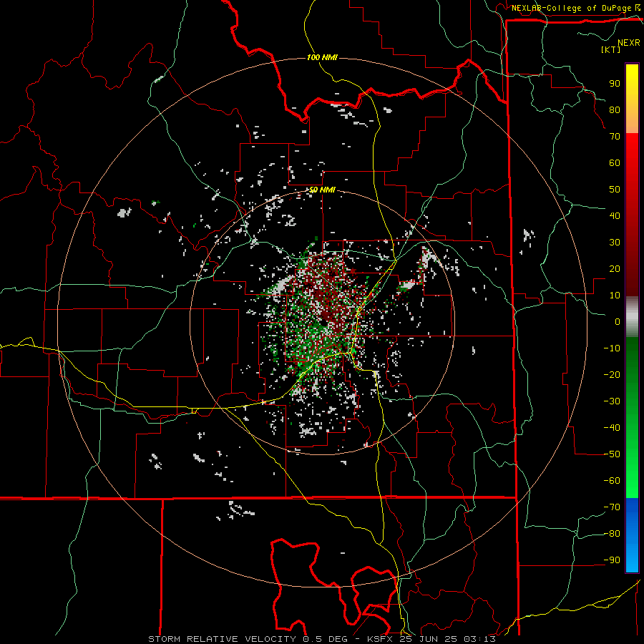Click the -10 value on the velocity scale

[x=612, y=348]
